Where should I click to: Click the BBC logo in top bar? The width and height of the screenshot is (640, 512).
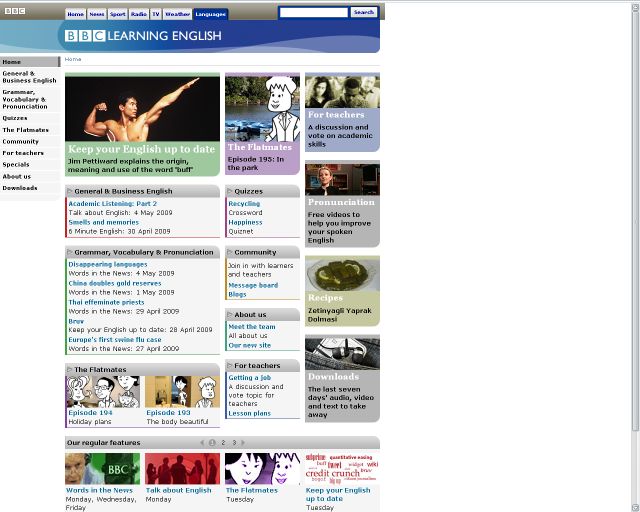(x=15, y=11)
